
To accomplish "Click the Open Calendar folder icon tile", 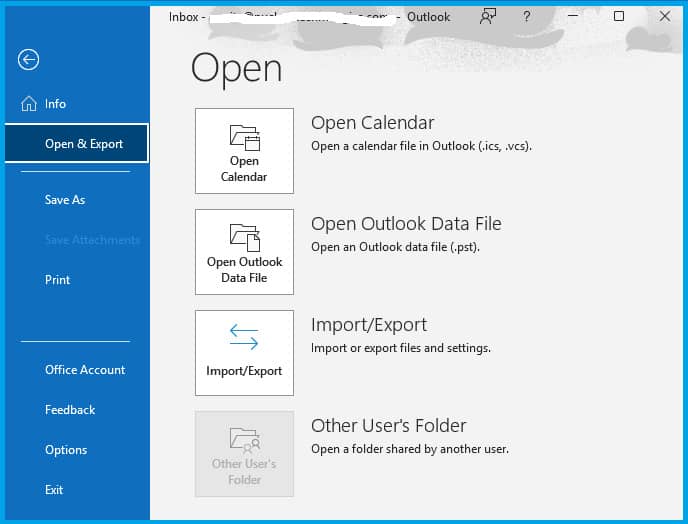I will pyautogui.click(x=244, y=151).
